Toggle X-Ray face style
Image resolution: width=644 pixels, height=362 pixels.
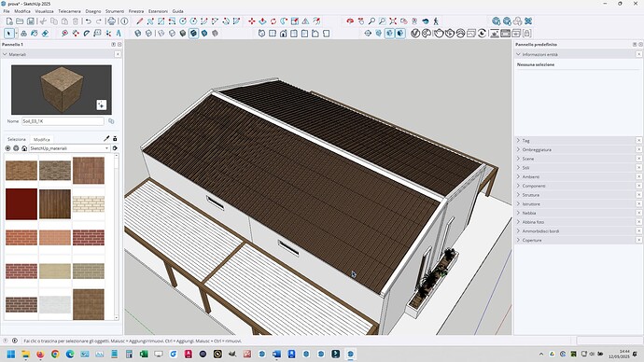[x=138, y=34]
